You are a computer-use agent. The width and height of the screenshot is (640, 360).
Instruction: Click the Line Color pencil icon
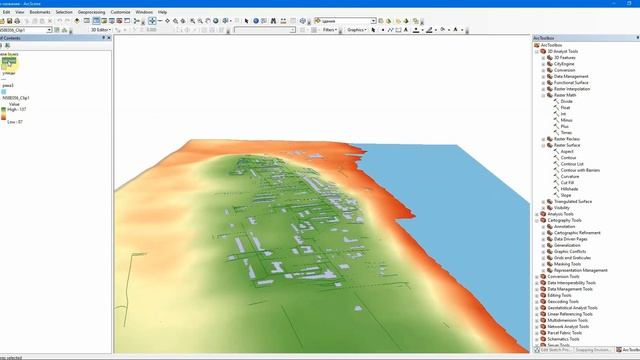429,30
